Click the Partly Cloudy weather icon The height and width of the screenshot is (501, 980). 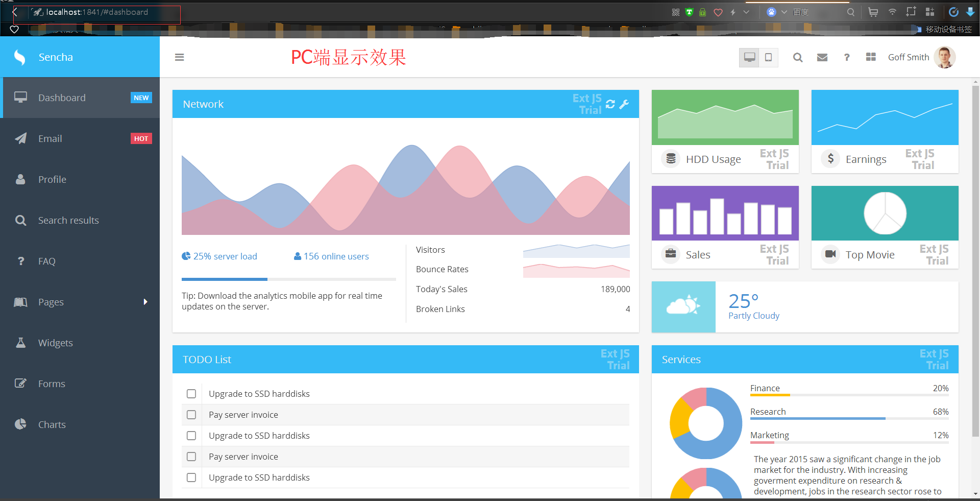click(x=683, y=306)
